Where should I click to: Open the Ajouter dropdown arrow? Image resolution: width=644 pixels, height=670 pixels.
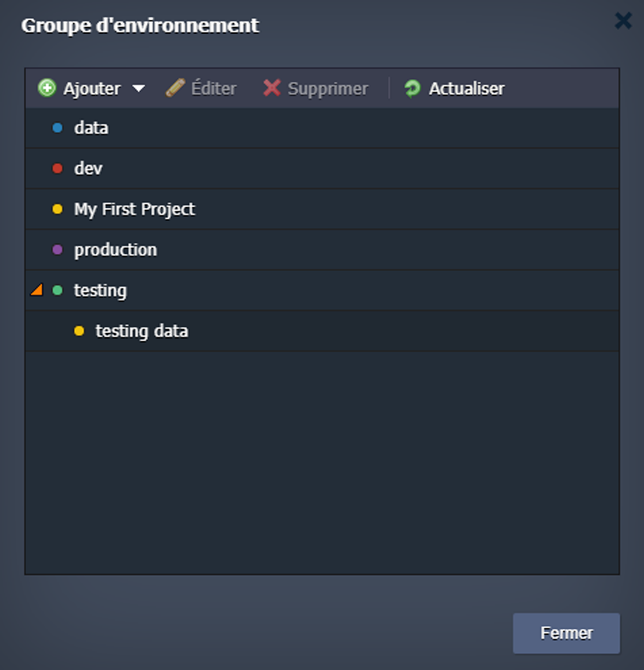pos(138,89)
